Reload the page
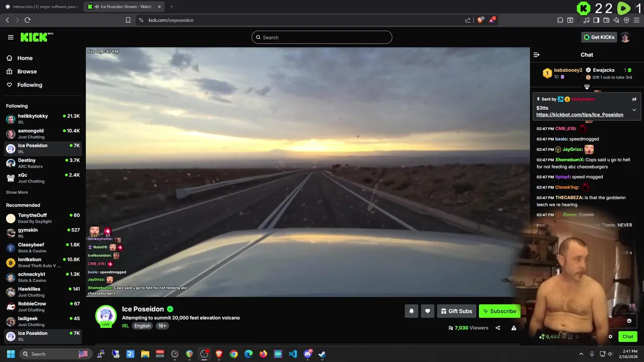644x362 pixels. click(x=27, y=20)
